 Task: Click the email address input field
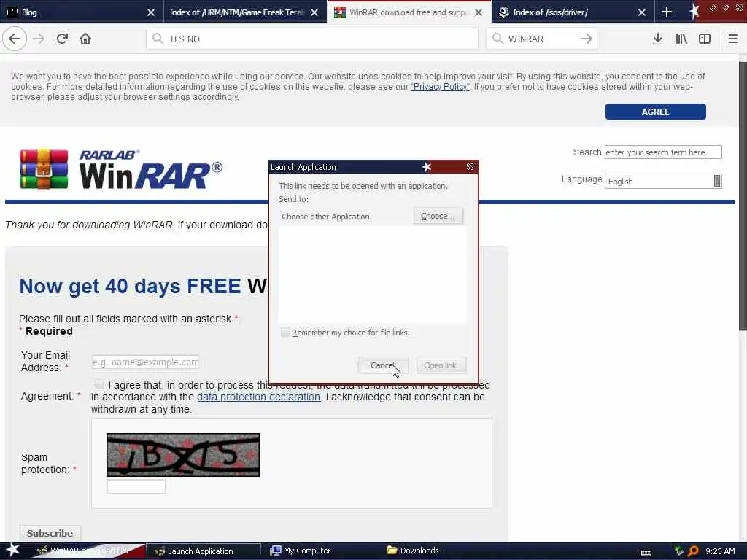coord(145,362)
